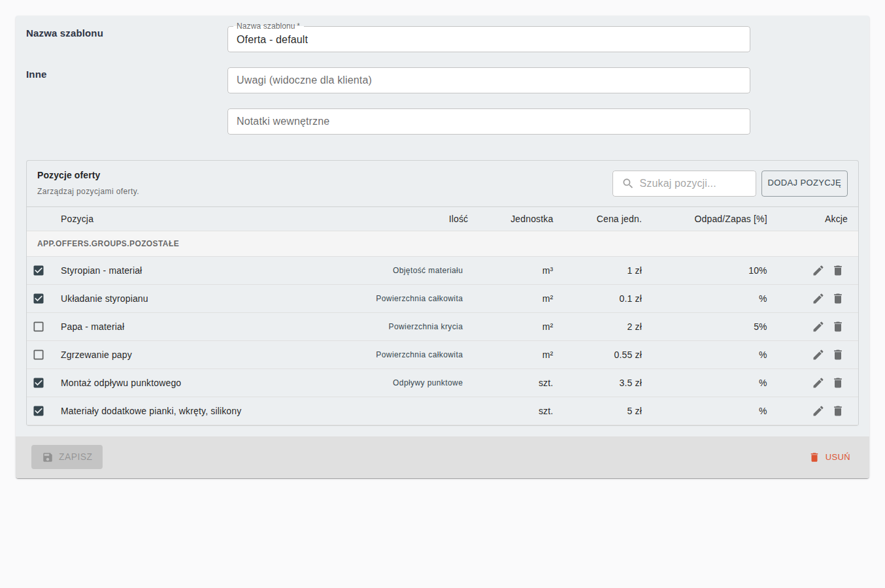Click the 3.5 zł price cell

pyautogui.click(x=631, y=383)
